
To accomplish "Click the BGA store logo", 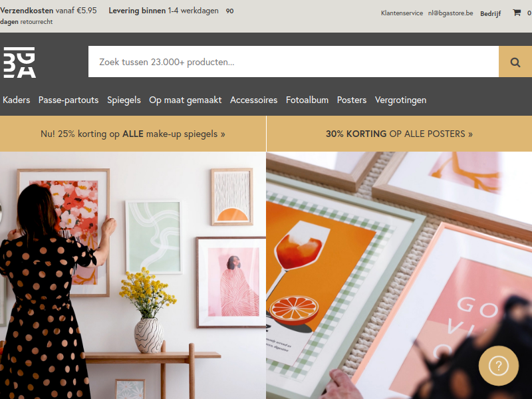I will tap(20, 63).
